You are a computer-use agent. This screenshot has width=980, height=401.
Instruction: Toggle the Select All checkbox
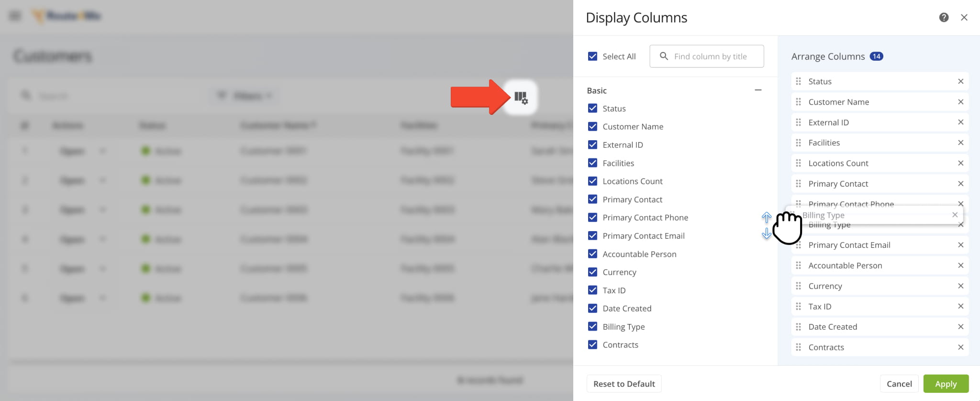592,56
